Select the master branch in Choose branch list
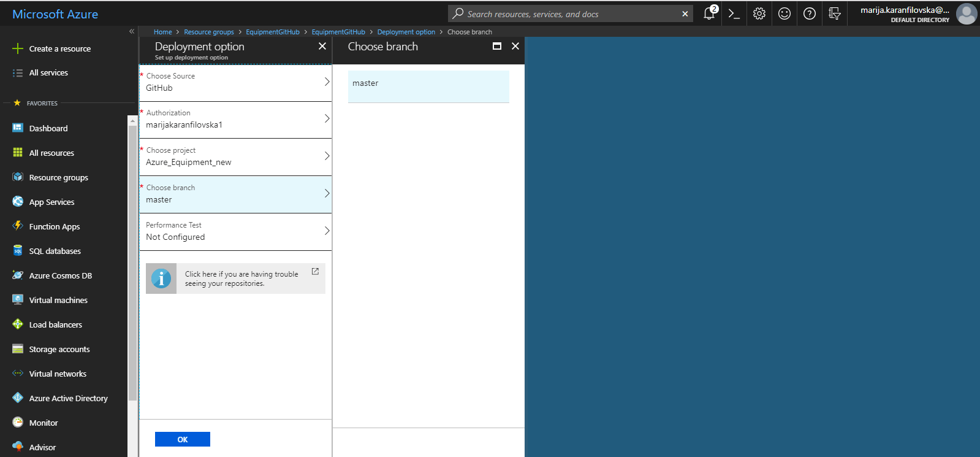 (428, 86)
